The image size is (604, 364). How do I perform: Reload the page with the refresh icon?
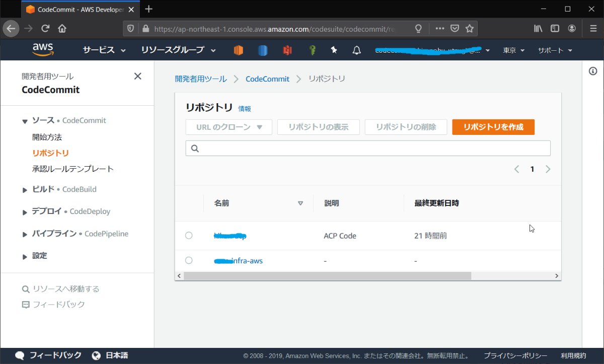45,29
